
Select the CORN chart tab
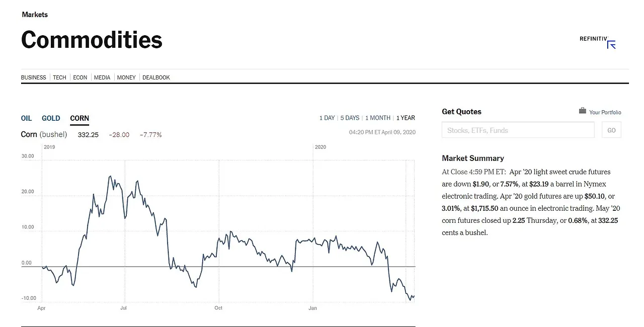[79, 118]
